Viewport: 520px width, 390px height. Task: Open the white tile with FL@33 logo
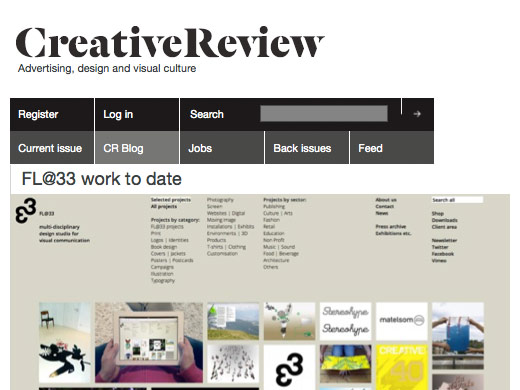[x=289, y=367]
